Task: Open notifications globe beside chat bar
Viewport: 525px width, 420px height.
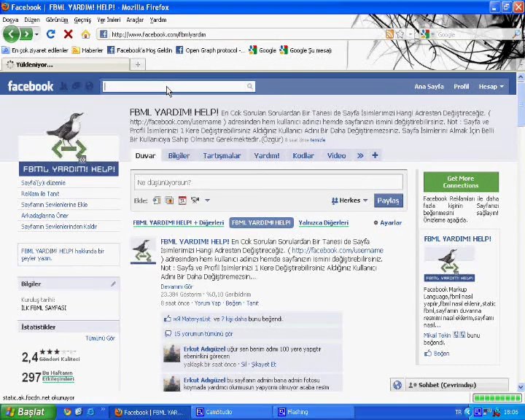Action: click(x=397, y=385)
